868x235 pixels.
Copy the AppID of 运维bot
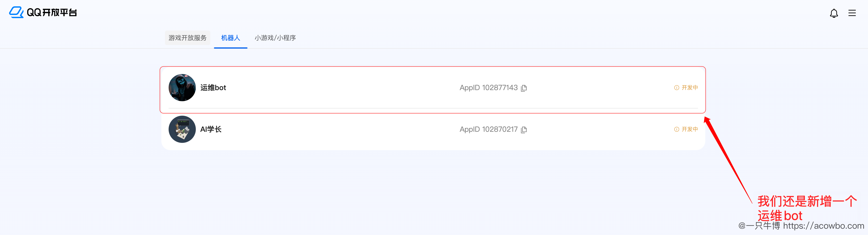click(x=524, y=88)
